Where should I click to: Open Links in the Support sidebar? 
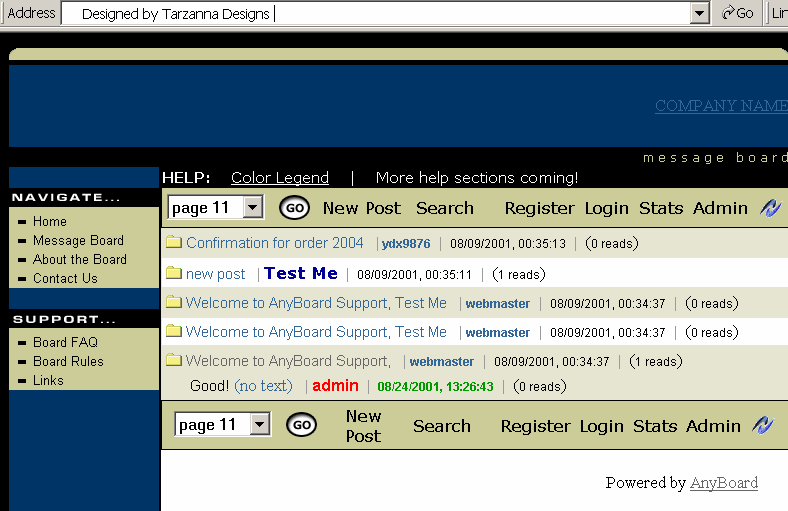[x=48, y=380]
